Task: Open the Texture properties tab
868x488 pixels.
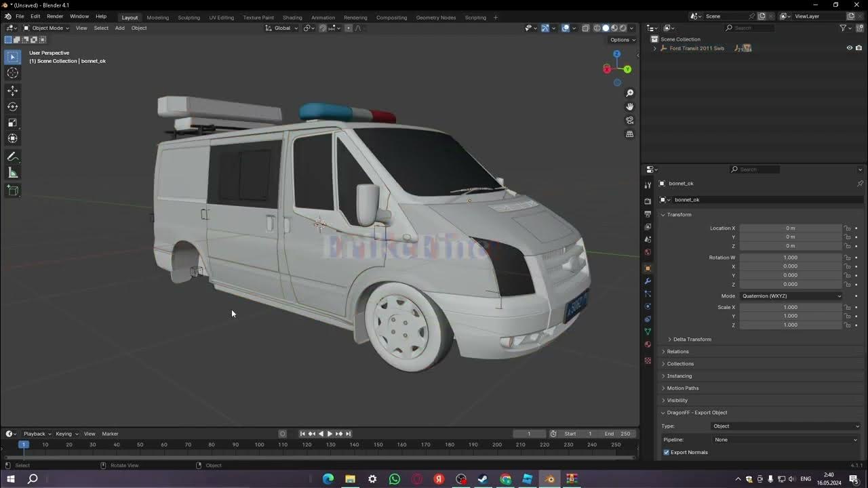Action: click(648, 361)
